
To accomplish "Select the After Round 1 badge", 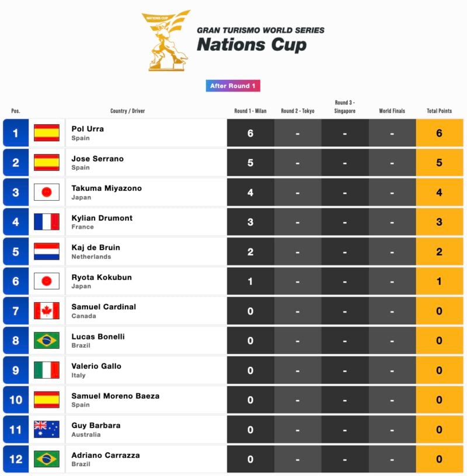I will point(233,86).
